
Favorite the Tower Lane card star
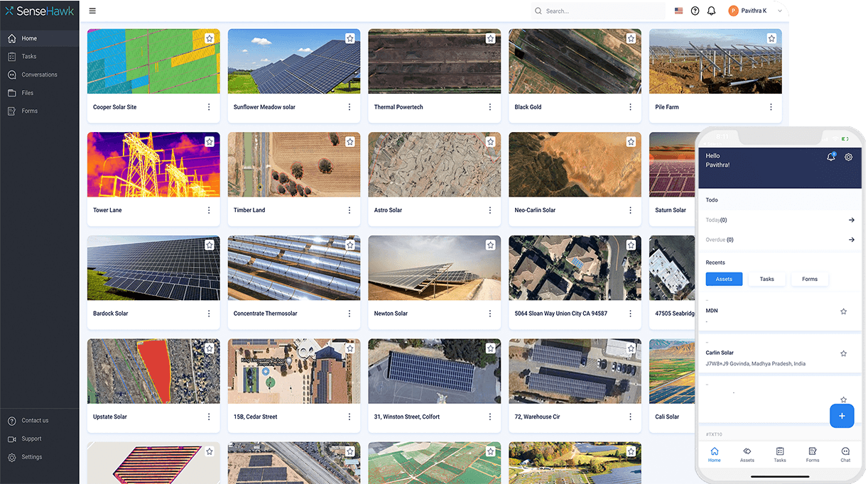click(210, 142)
